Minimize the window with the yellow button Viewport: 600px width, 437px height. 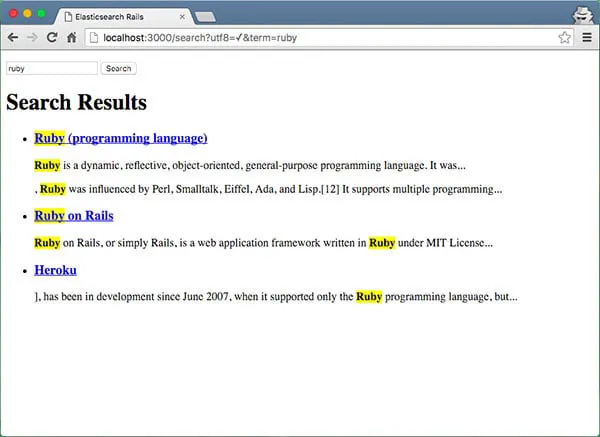[27, 14]
